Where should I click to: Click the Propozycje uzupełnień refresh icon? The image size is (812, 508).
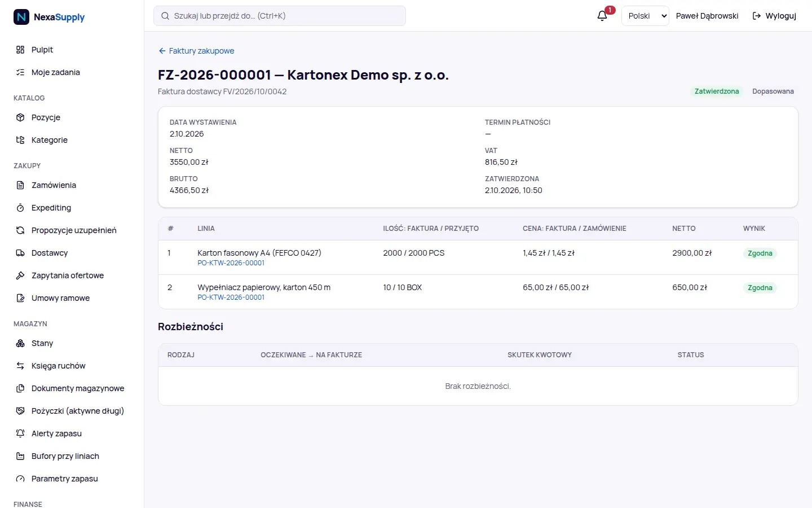[x=20, y=230]
